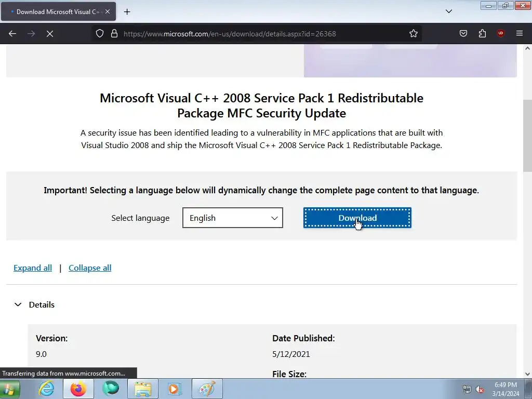Open the Firefox application menu

tap(520, 34)
